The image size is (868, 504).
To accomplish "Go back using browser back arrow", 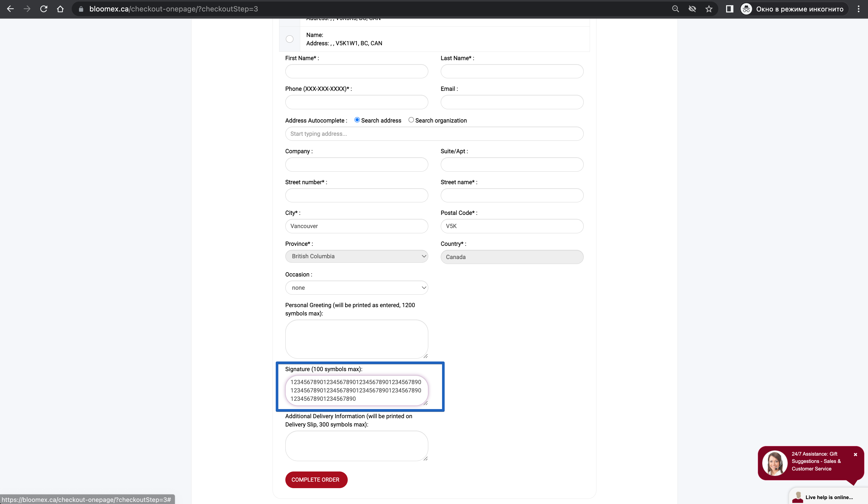I will [10, 9].
